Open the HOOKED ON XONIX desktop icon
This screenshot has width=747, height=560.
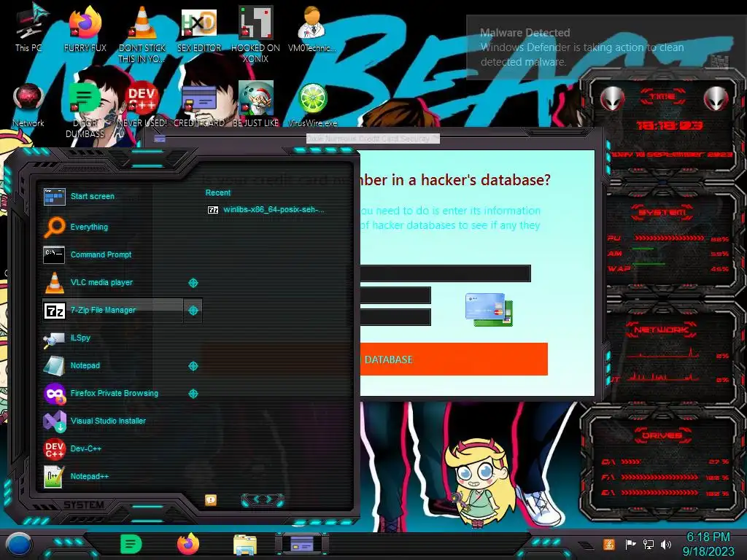point(255,34)
